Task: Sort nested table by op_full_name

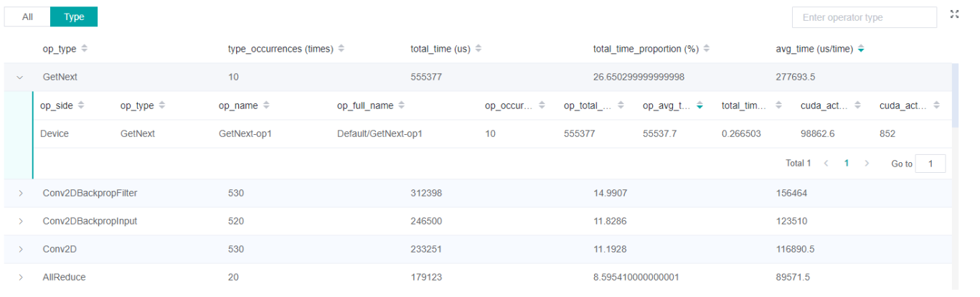Action: tap(402, 105)
